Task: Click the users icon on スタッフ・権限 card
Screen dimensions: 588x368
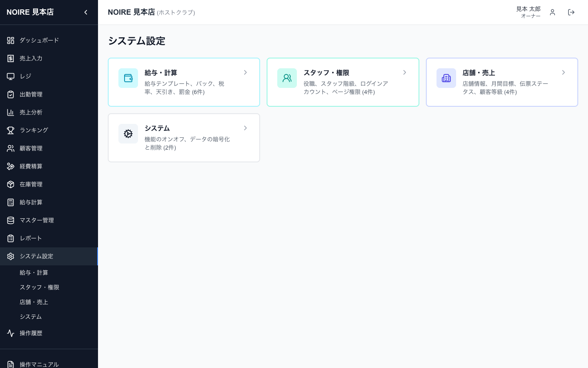Action: (x=287, y=78)
